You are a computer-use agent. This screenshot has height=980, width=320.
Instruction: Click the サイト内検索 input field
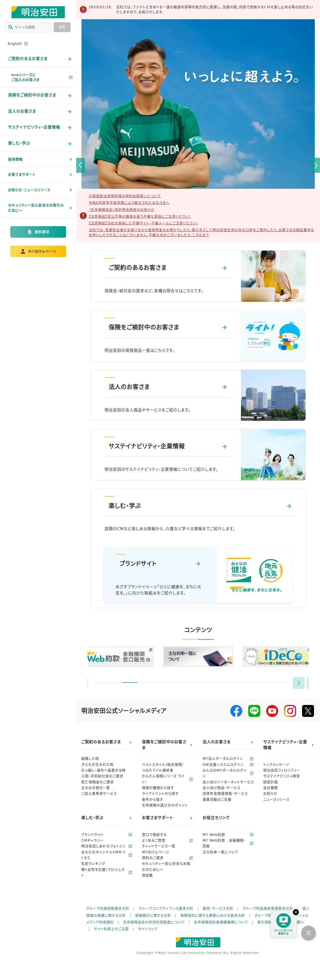[x=28, y=27]
